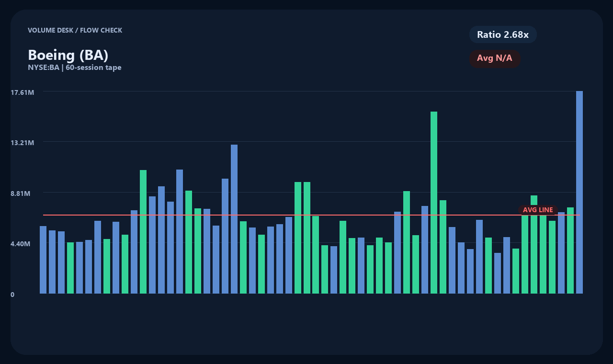Select the tallest blue bar at chart end

click(579, 192)
